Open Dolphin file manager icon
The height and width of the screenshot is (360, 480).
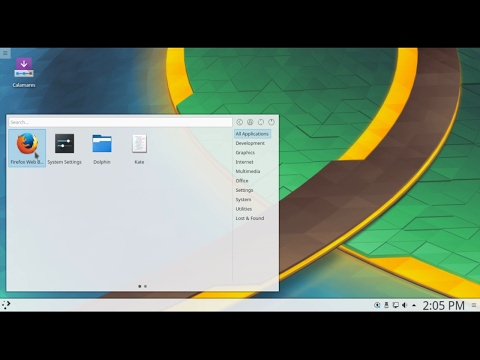[102, 148]
